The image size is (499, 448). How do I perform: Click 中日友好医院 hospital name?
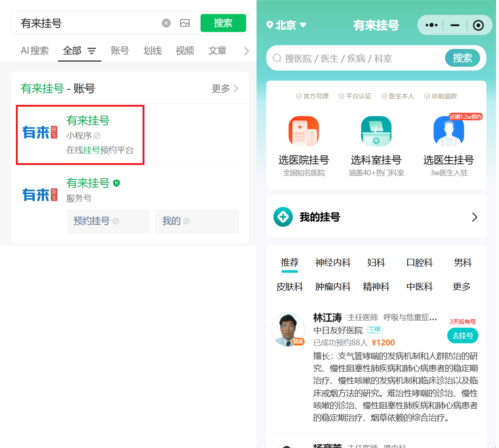pos(338,330)
